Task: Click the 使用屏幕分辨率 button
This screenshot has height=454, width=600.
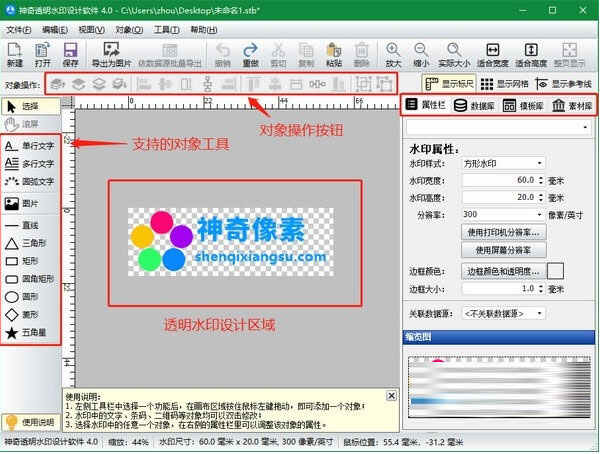Action: click(x=504, y=250)
